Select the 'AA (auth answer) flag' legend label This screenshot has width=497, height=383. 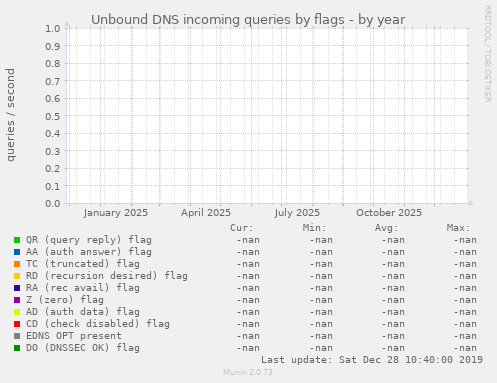click(89, 252)
